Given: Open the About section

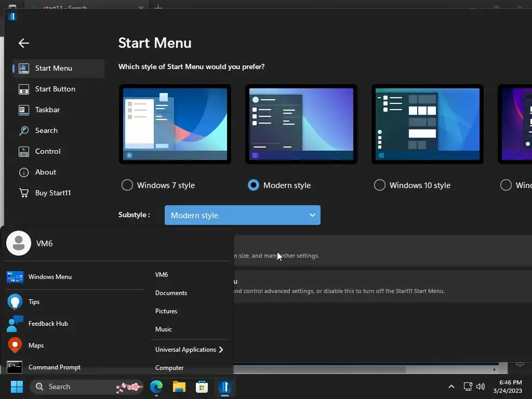Looking at the screenshot, I should (58, 172).
